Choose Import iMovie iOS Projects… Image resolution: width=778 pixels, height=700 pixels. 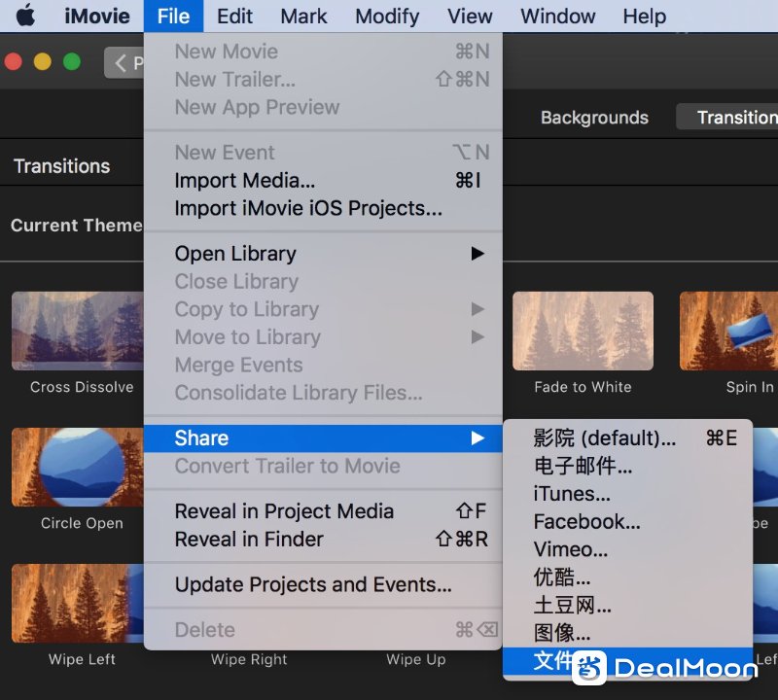[x=323, y=208]
